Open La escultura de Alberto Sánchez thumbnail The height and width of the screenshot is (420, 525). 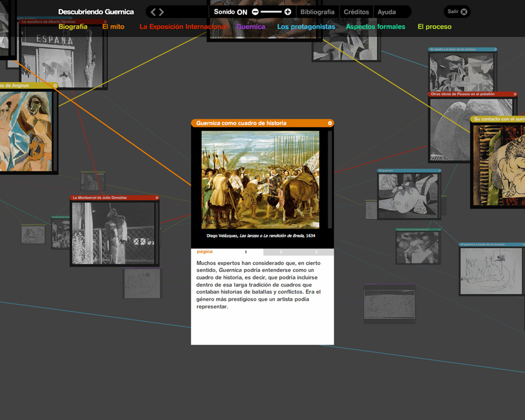pos(62,56)
